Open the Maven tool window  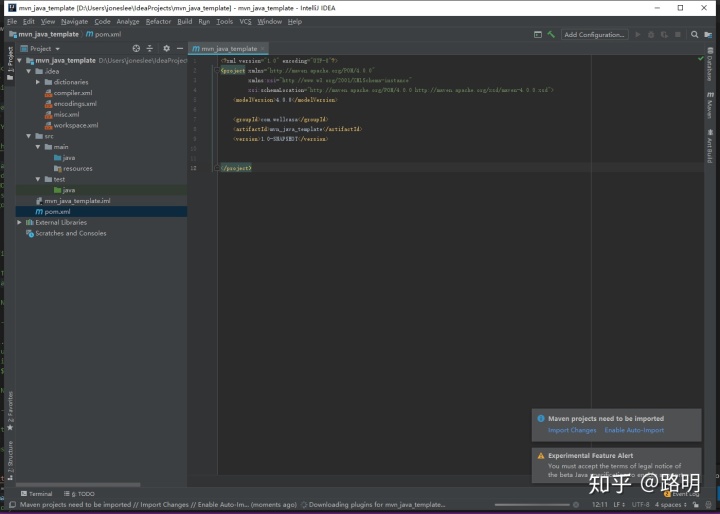coord(710,105)
